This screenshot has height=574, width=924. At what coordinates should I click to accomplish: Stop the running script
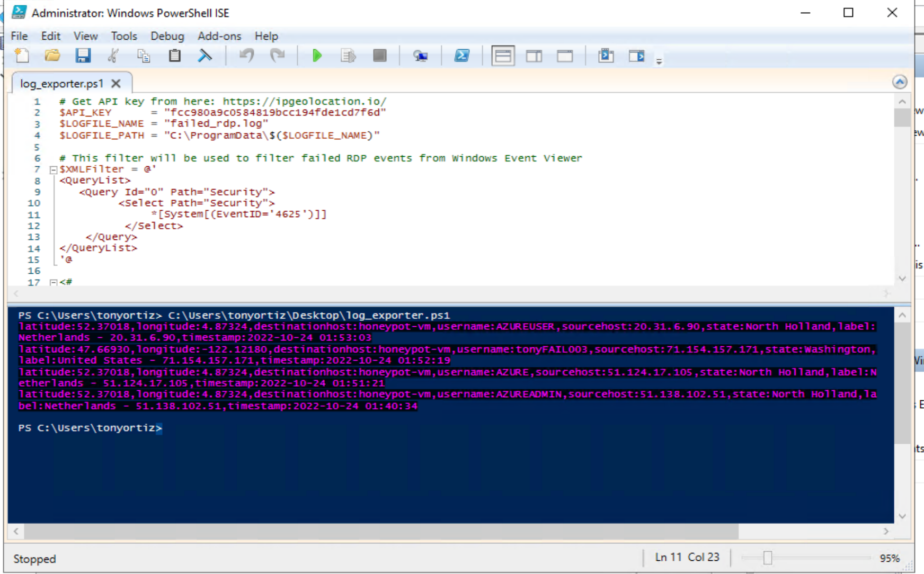tap(379, 55)
